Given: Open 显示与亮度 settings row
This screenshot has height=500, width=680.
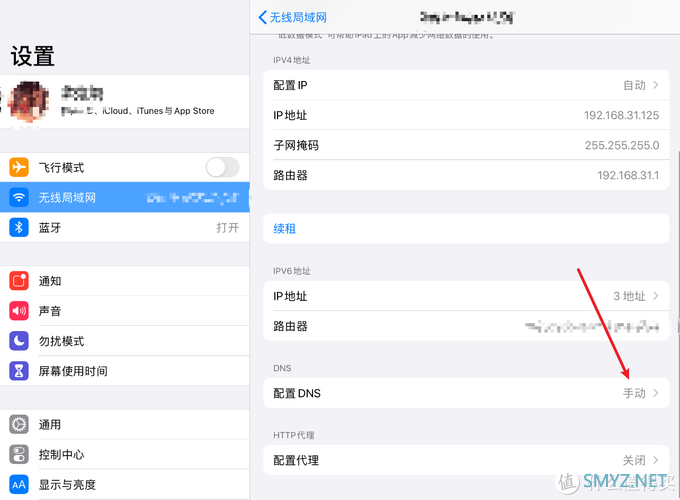Looking at the screenshot, I should [x=125, y=485].
